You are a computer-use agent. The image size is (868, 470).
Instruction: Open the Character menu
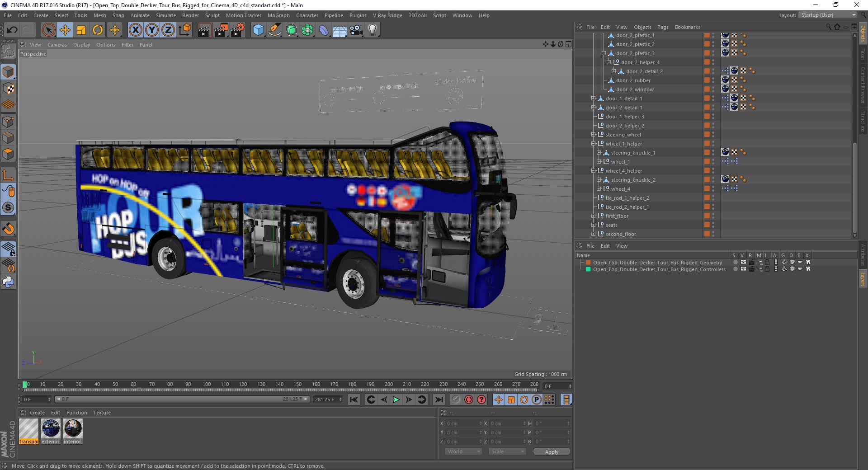click(x=307, y=15)
